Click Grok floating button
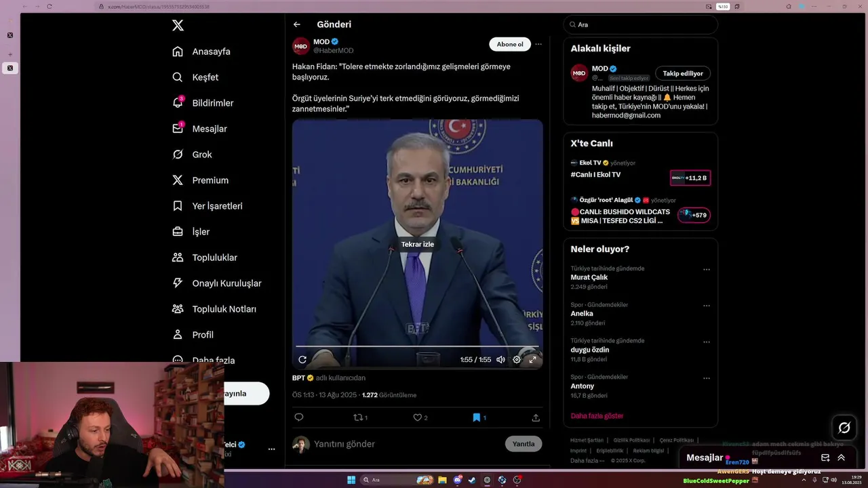The width and height of the screenshot is (868, 488). click(x=844, y=428)
